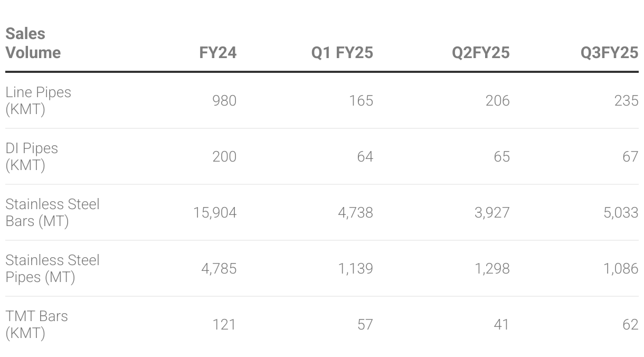Select the Line Pipes Q3FY25 value 235
This screenshot has width=644, height=357.
coord(626,100)
